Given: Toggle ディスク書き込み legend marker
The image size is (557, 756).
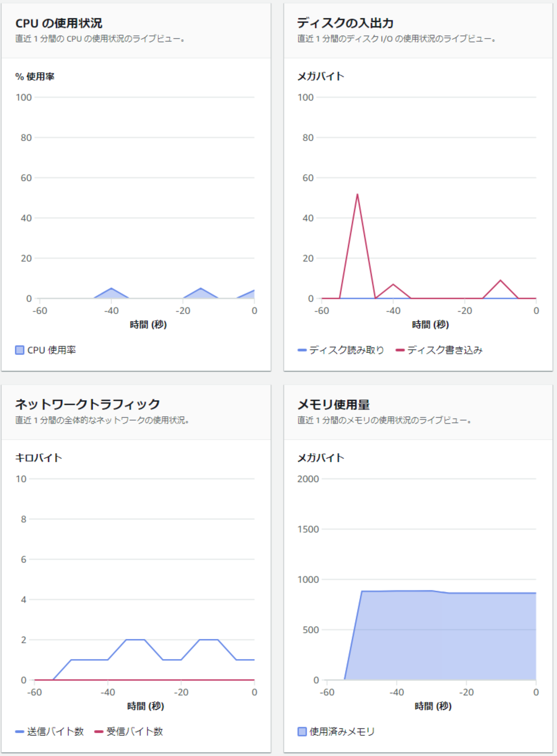Looking at the screenshot, I should (x=400, y=350).
